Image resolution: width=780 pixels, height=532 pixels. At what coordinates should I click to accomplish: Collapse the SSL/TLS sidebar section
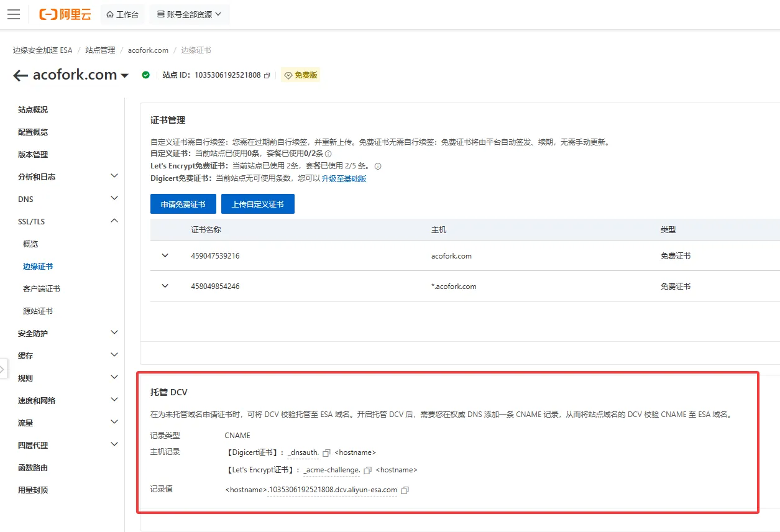[x=114, y=221]
